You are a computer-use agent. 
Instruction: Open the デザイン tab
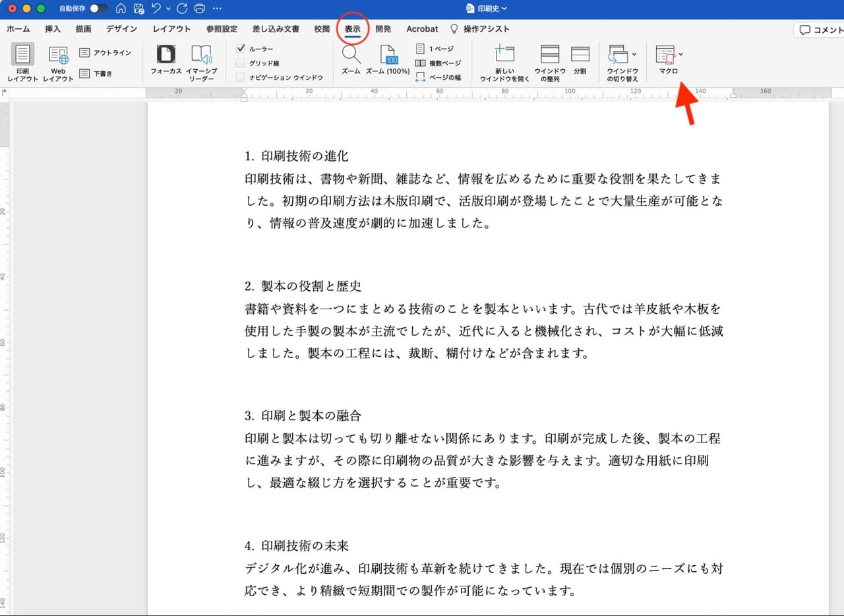[122, 29]
